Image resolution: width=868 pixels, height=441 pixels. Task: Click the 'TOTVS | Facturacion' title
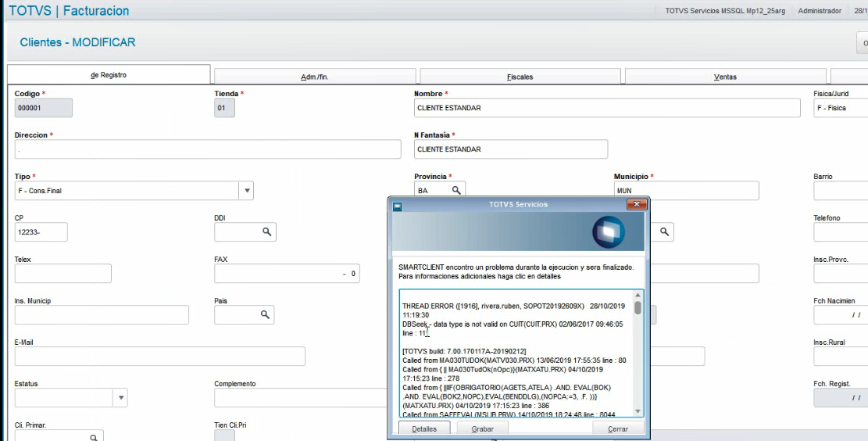point(70,10)
